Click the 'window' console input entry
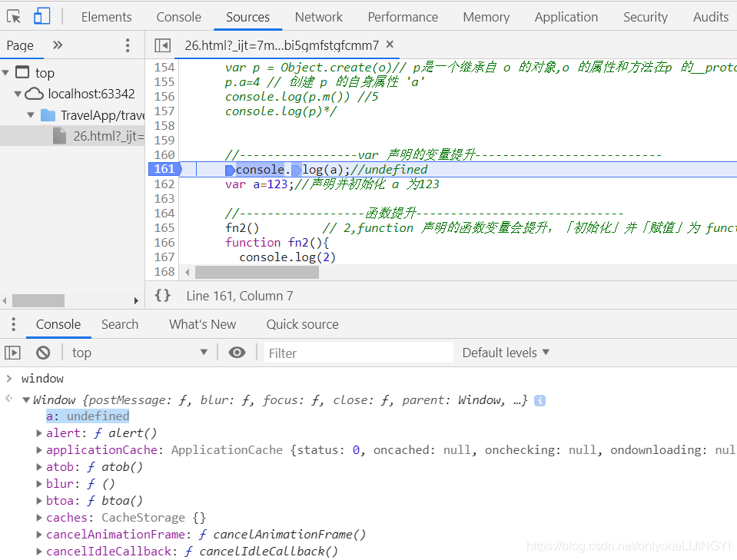 [42, 379]
